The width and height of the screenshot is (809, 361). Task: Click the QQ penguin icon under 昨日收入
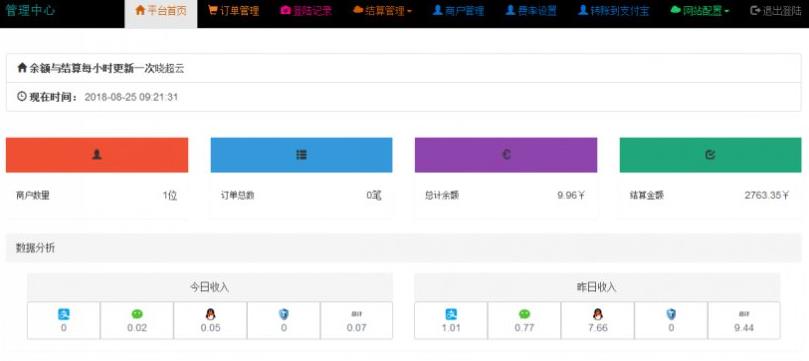pyautogui.click(x=597, y=314)
